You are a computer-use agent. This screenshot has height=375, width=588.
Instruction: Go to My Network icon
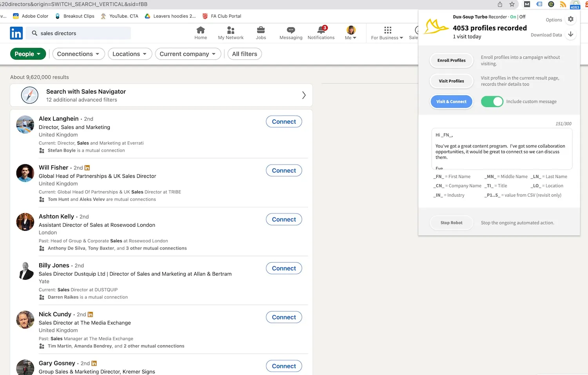231,30
